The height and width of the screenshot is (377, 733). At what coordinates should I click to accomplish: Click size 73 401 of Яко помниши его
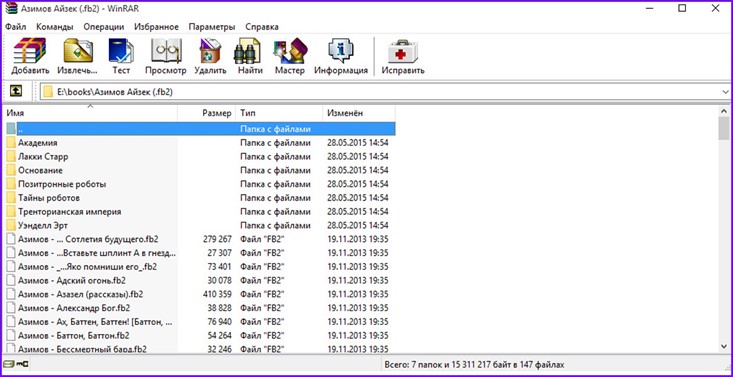pos(220,267)
